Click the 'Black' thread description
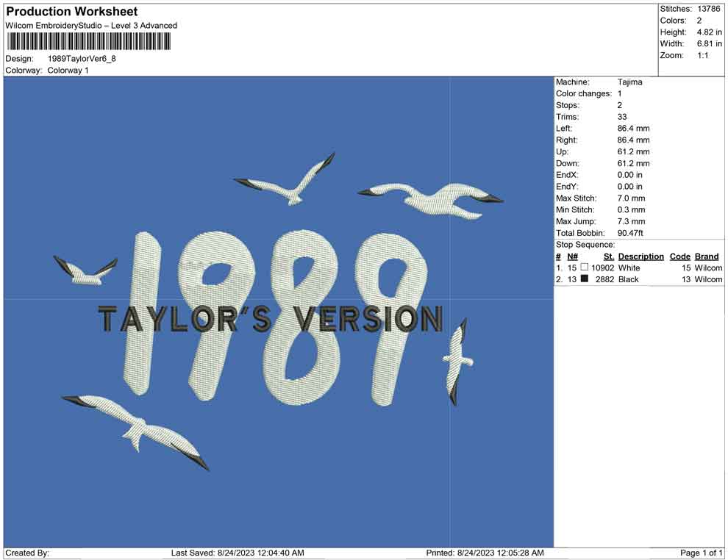The width and height of the screenshot is (728, 560). (629, 279)
